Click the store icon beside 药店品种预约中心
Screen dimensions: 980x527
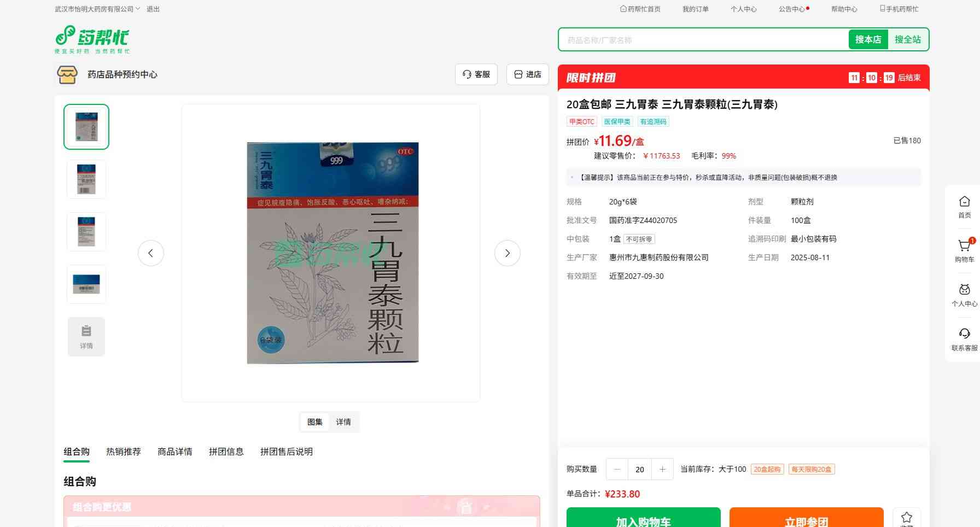tap(67, 74)
